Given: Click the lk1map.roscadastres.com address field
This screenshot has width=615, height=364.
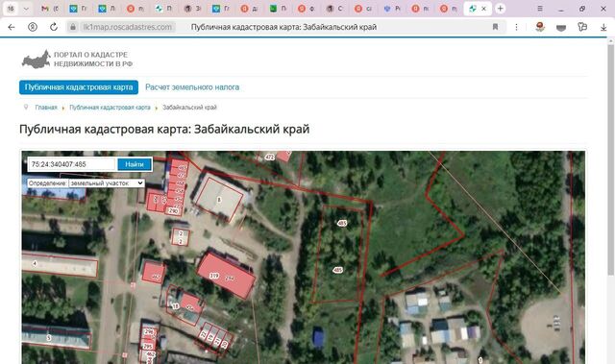Looking at the screenshot, I should pyautogui.click(x=128, y=27).
